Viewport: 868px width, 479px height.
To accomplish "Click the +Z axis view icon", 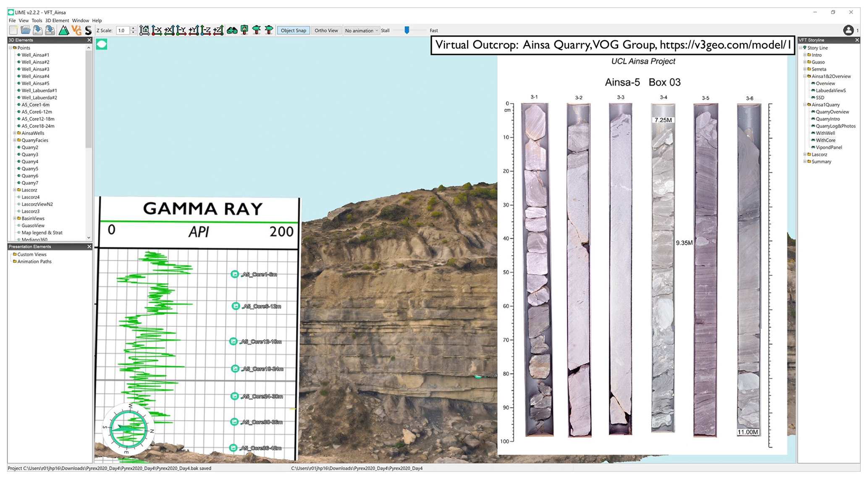I will (218, 30).
